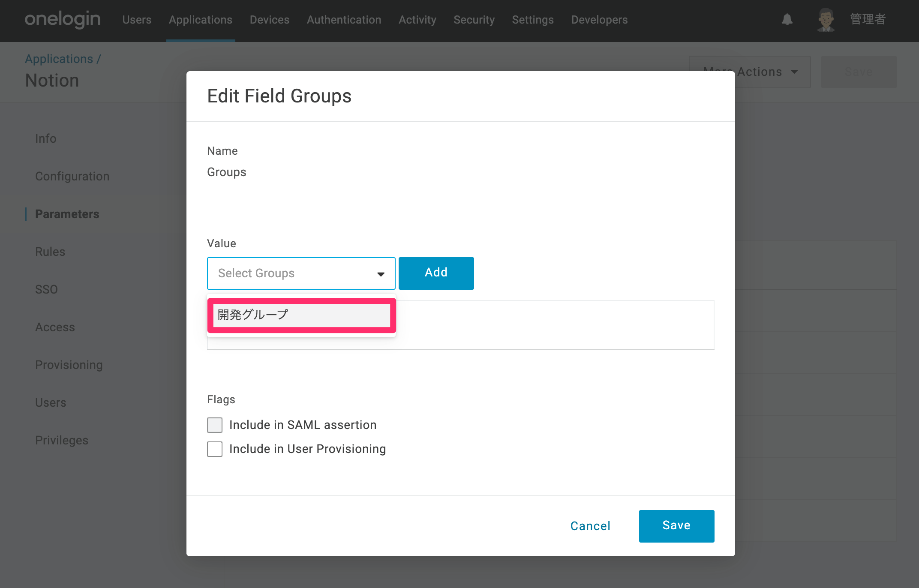Viewport: 919px width, 588px height.
Task: Cancel the Edit Field Groups dialog
Action: coord(590,526)
